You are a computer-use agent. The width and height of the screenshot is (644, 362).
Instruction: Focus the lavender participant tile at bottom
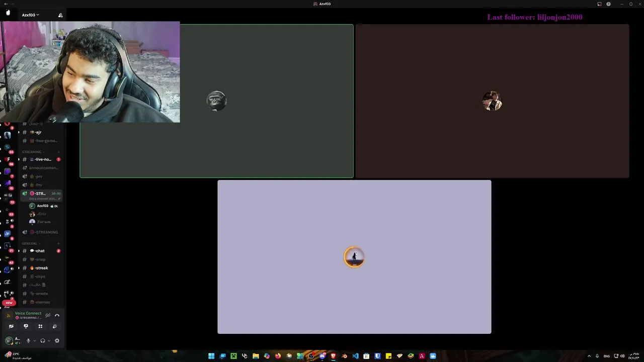click(354, 257)
